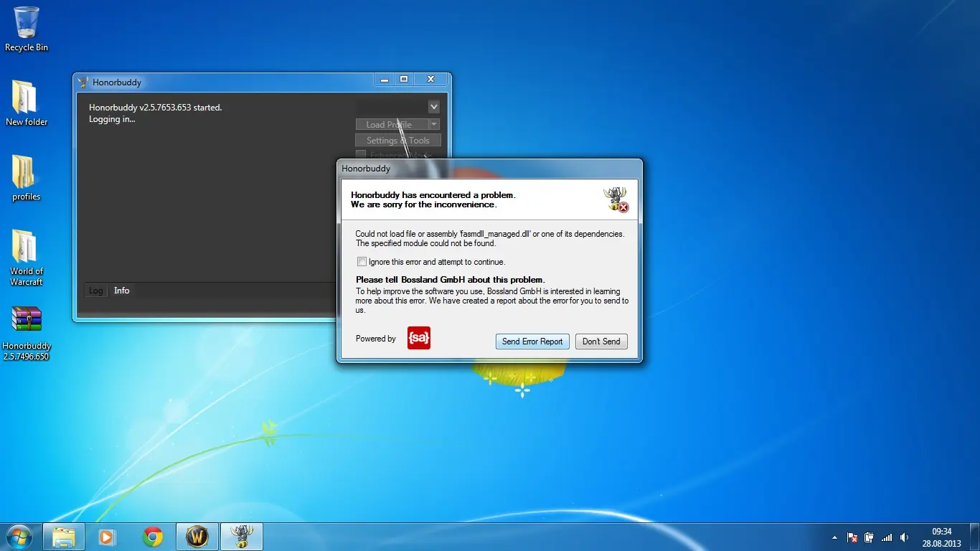The height and width of the screenshot is (551, 980).
Task: Select the World of Warcraft folder icon
Action: [x=27, y=257]
